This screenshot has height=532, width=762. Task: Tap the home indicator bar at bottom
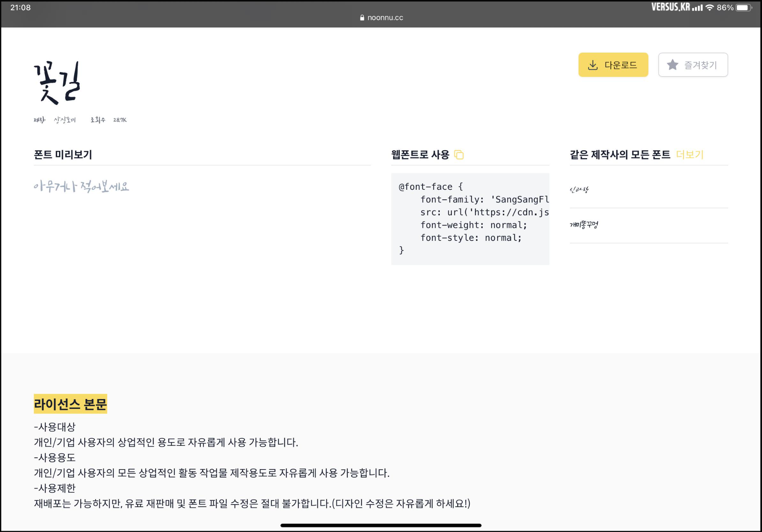381,525
